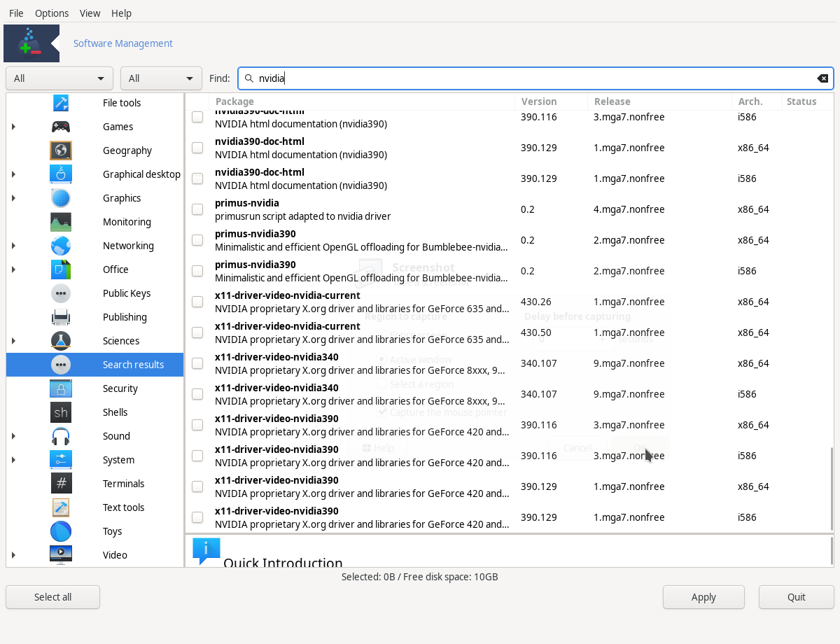Expand the System category arrow

click(14, 460)
